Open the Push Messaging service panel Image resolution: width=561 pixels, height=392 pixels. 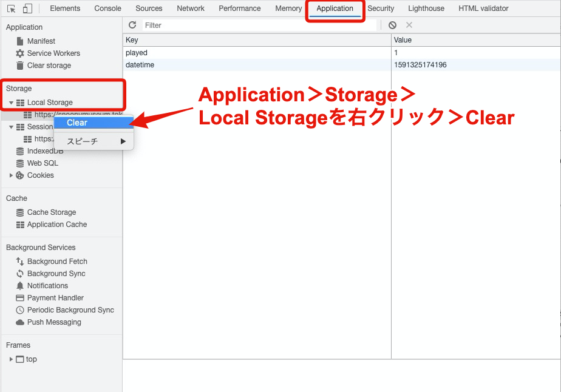coord(52,322)
